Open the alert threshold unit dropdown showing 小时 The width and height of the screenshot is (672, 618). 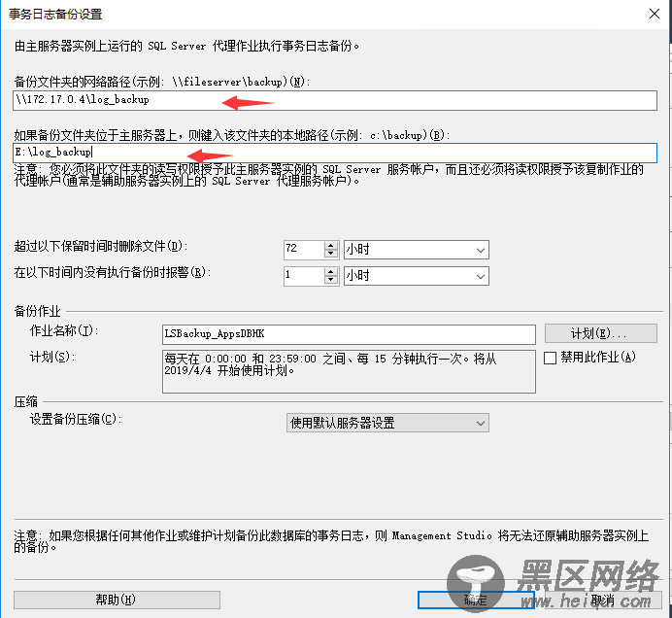417,276
